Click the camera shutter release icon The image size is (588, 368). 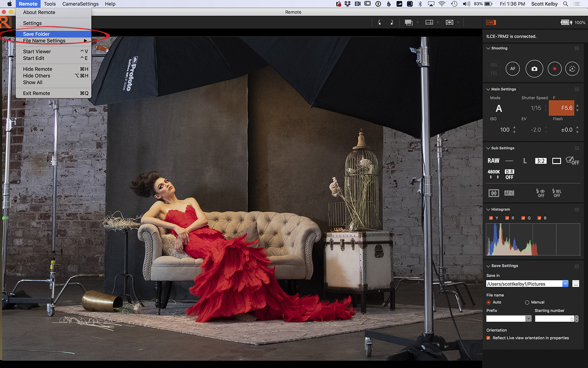coord(534,69)
